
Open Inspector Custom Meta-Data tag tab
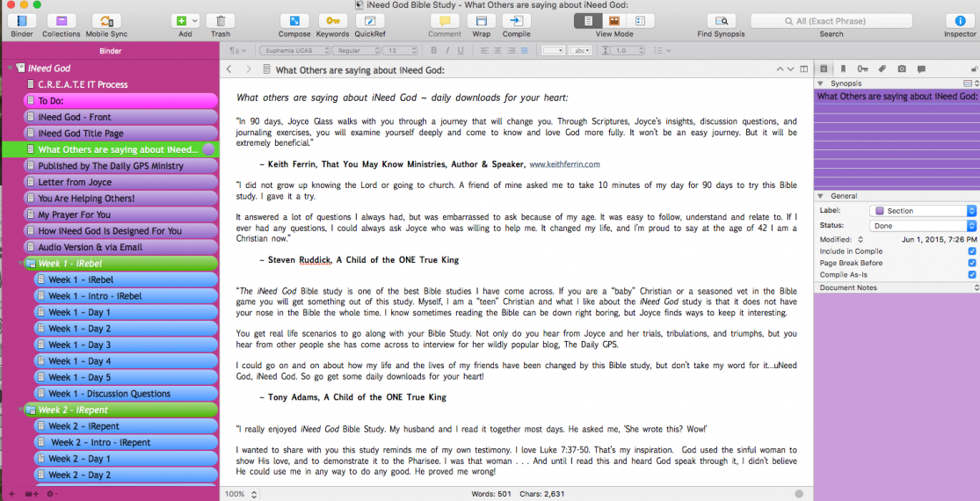pyautogui.click(x=882, y=69)
